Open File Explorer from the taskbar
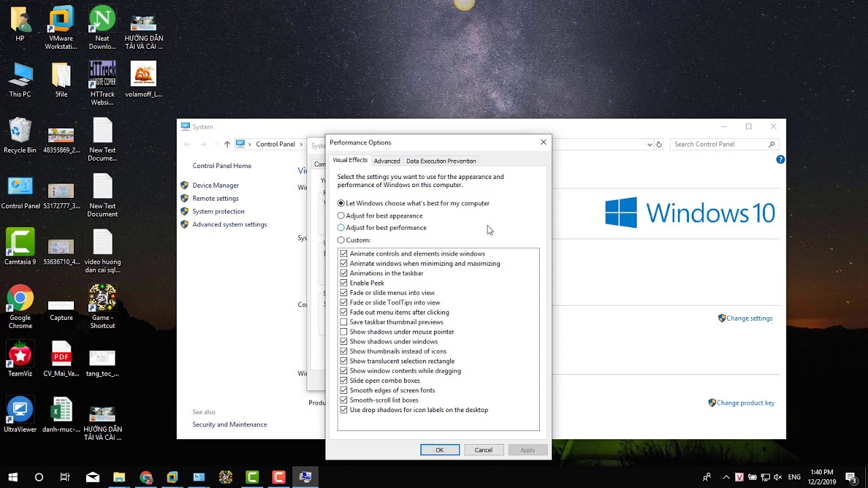Screen dimensions: 868x488 click(x=119, y=477)
